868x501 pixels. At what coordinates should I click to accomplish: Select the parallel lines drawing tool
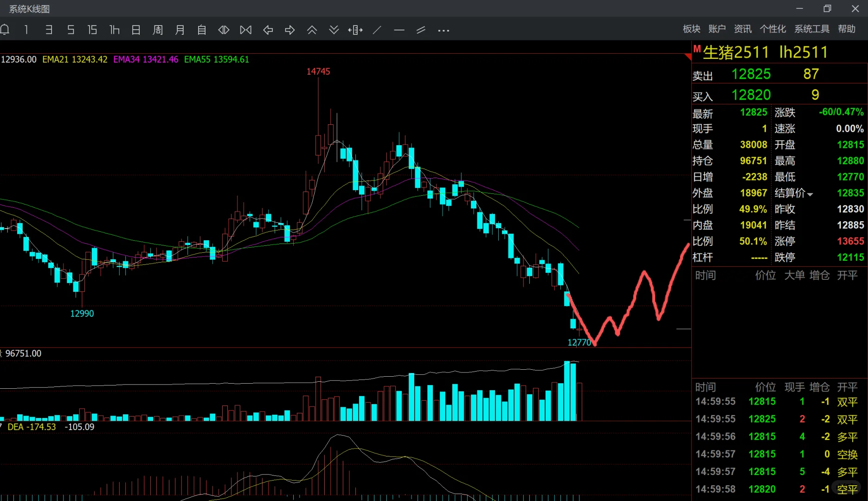coord(421,30)
